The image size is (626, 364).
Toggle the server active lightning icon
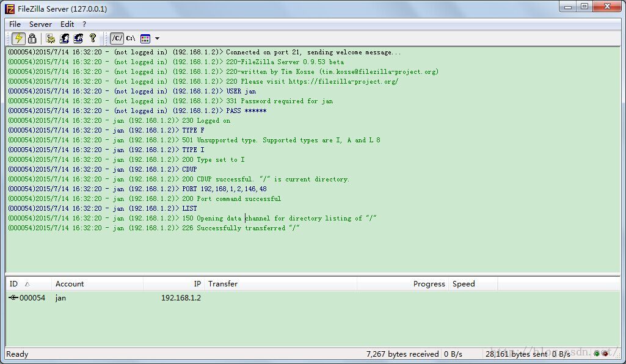18,38
